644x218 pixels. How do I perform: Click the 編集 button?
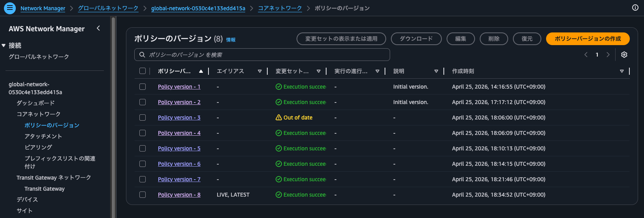(x=460, y=39)
